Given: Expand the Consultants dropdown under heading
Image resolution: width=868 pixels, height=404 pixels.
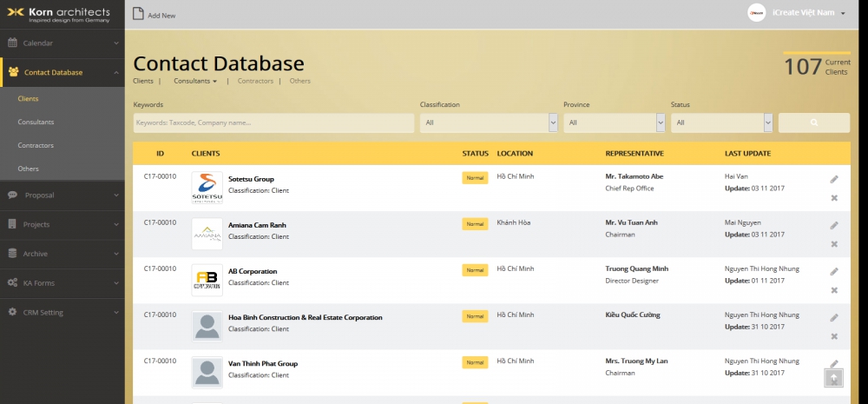Looking at the screenshot, I should (x=194, y=81).
